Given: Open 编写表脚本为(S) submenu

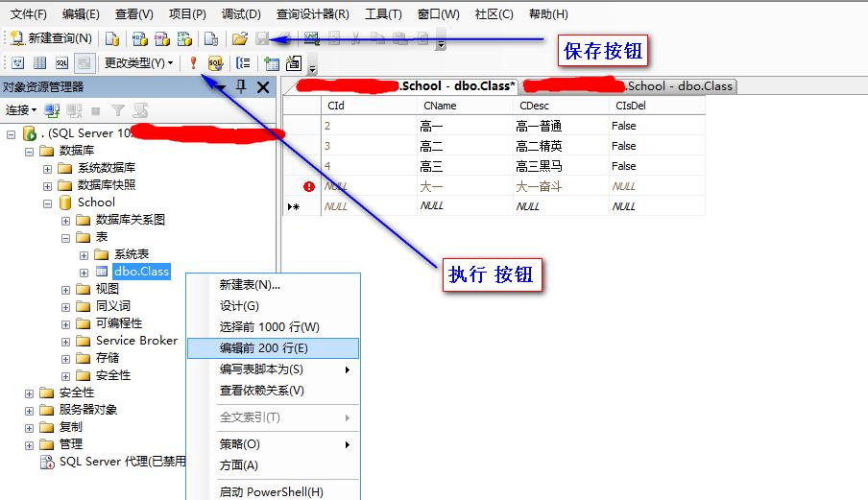Looking at the screenshot, I should tap(274, 369).
